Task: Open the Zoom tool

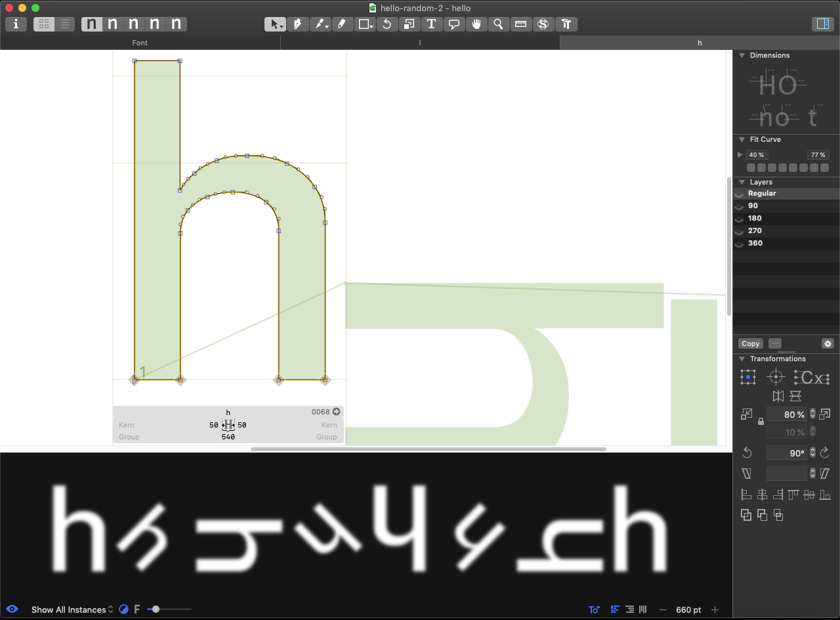Action: tap(499, 24)
